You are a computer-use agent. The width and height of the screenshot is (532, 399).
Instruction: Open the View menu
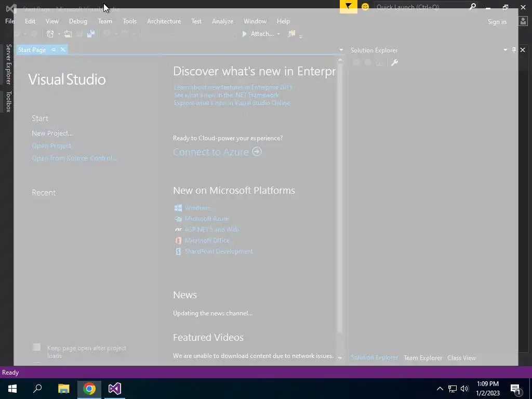[52, 21]
